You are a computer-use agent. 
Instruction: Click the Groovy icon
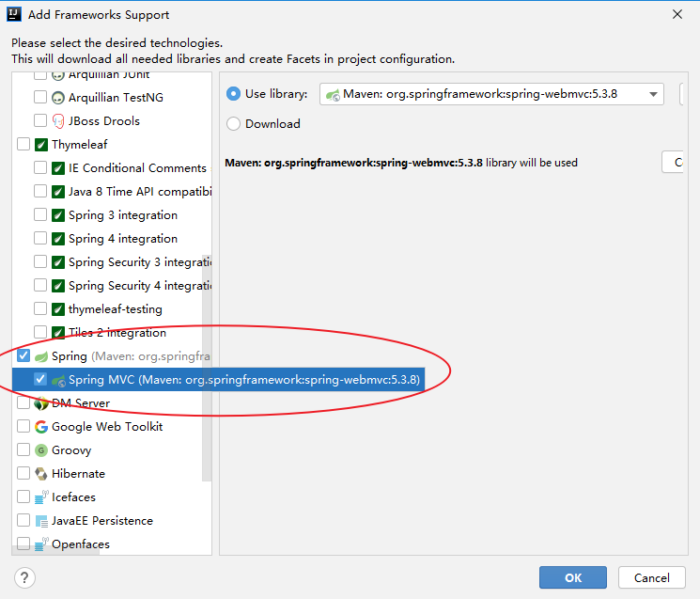41,450
